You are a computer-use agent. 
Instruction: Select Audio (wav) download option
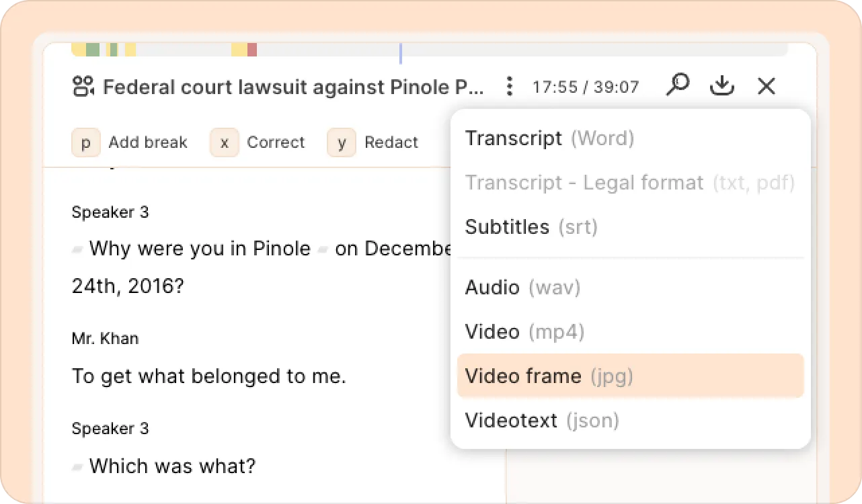tap(631, 288)
